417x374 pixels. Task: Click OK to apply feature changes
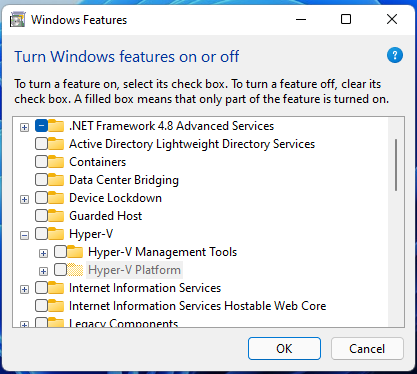pyautogui.click(x=284, y=349)
